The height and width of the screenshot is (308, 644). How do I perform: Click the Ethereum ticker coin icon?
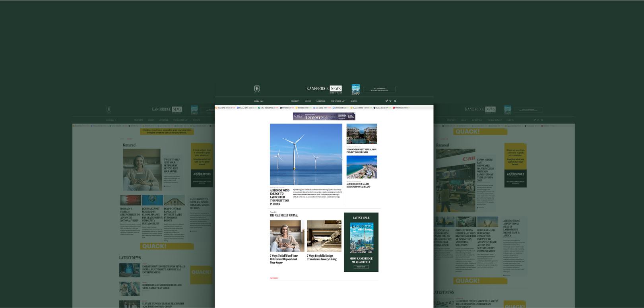click(238, 108)
